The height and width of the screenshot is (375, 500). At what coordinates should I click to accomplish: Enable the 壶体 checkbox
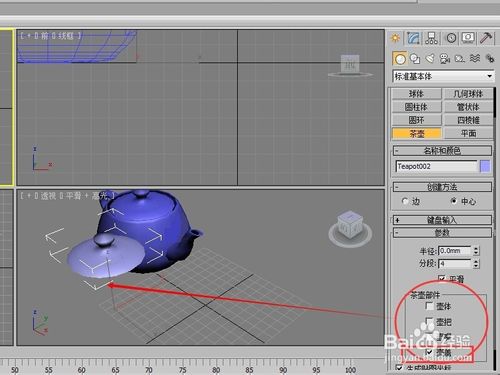430,306
